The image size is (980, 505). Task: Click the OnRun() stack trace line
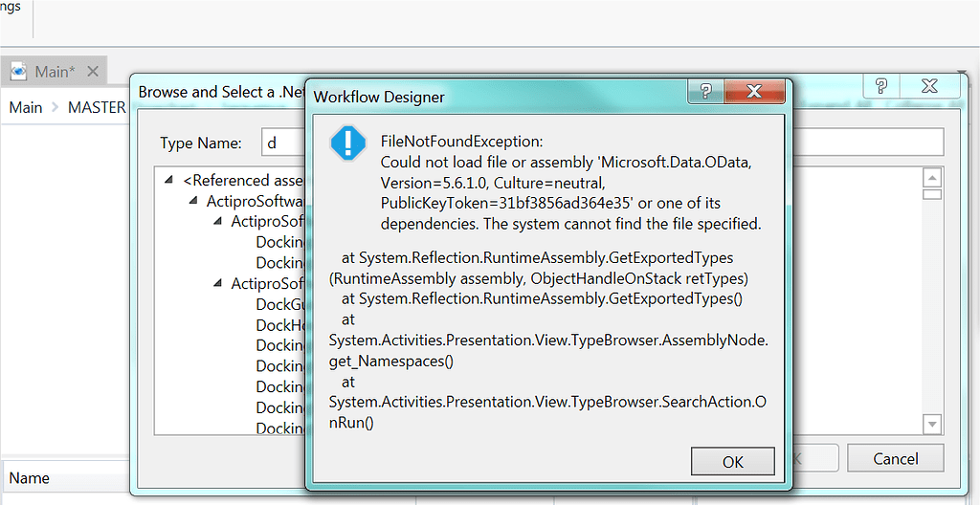(351, 423)
